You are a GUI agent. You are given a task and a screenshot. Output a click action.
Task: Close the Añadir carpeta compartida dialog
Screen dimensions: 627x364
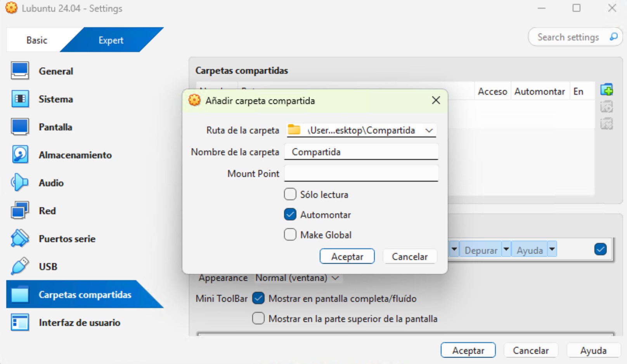(x=436, y=101)
